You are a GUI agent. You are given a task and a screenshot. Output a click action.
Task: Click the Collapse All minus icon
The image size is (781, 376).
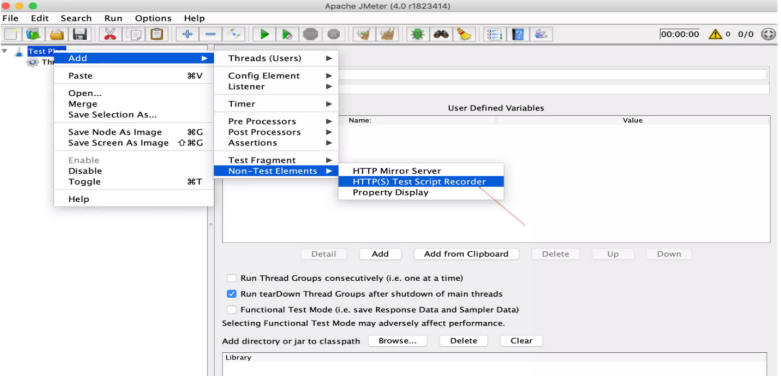coord(210,34)
